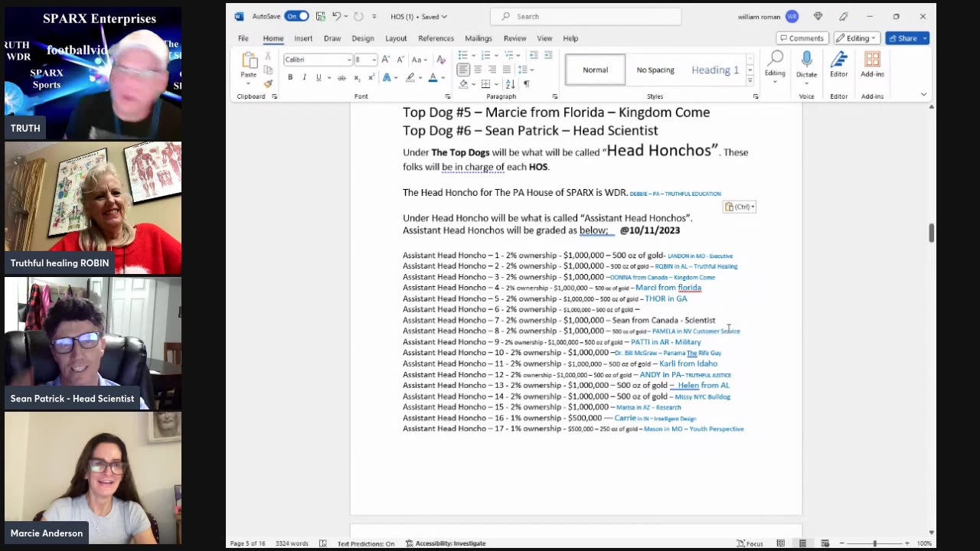Adjust the zoom slider in status bar
This screenshot has width=980, height=551.
point(874,543)
